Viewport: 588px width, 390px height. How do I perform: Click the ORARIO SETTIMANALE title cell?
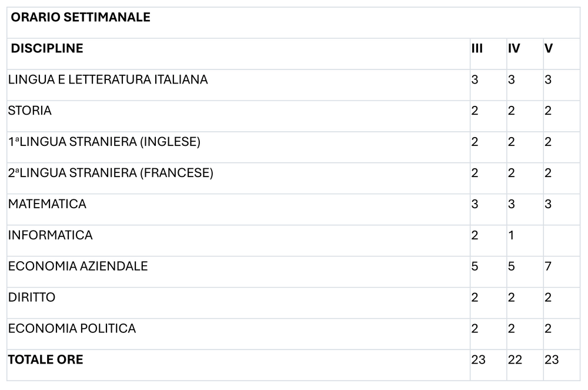coord(293,22)
